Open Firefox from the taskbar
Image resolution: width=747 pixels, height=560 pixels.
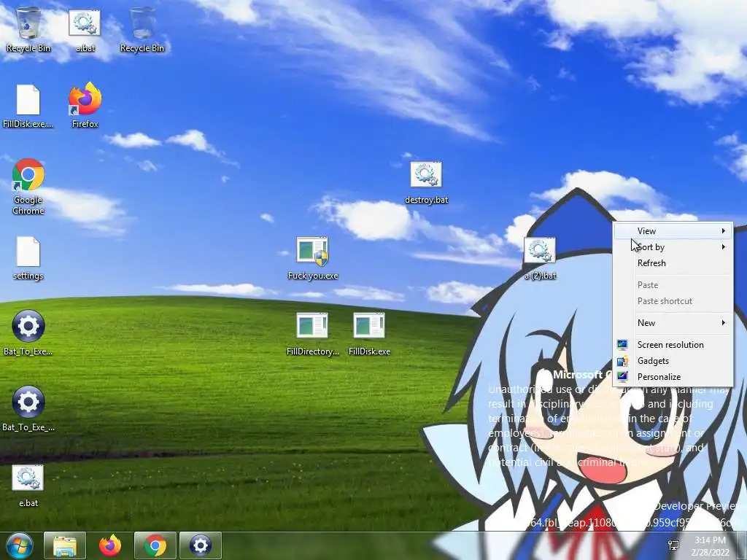click(110, 545)
